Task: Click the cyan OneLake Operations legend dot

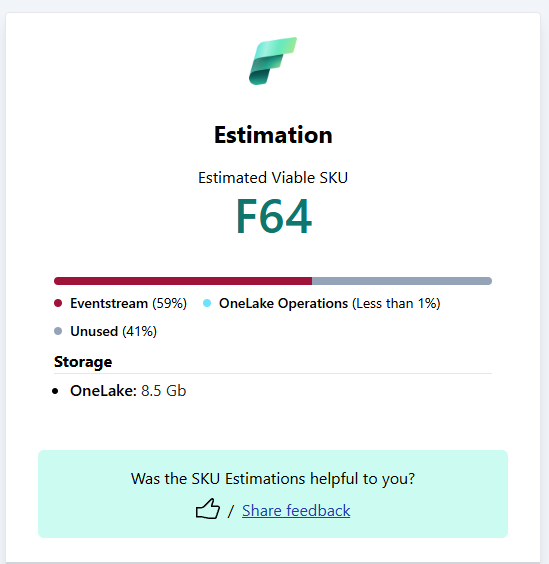Action: pos(207,303)
